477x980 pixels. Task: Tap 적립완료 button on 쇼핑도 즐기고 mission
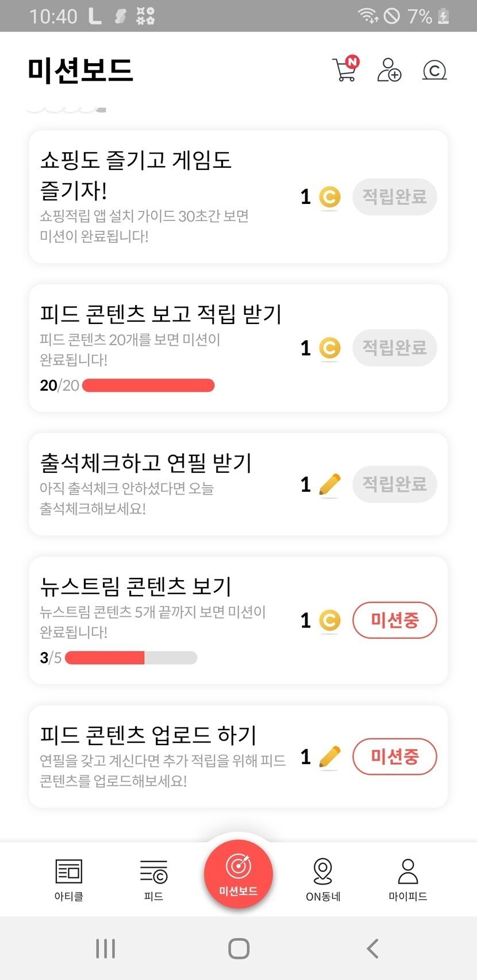[395, 197]
